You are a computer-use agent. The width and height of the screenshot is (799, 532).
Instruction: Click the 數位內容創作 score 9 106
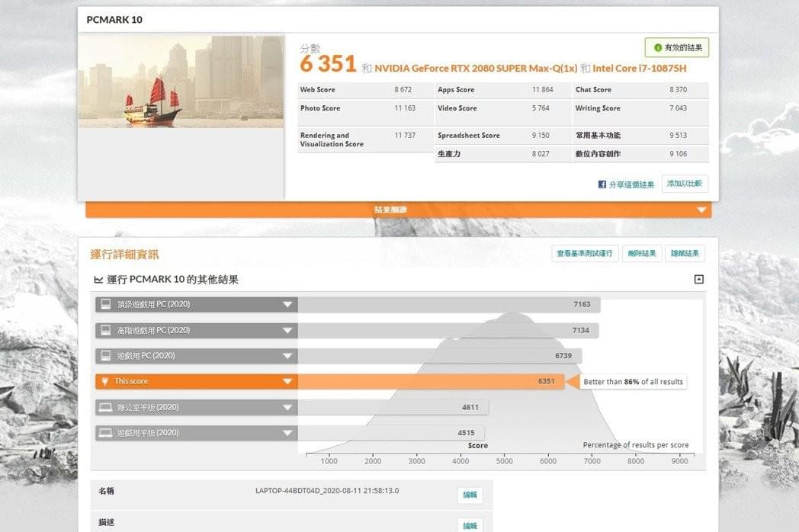click(679, 154)
